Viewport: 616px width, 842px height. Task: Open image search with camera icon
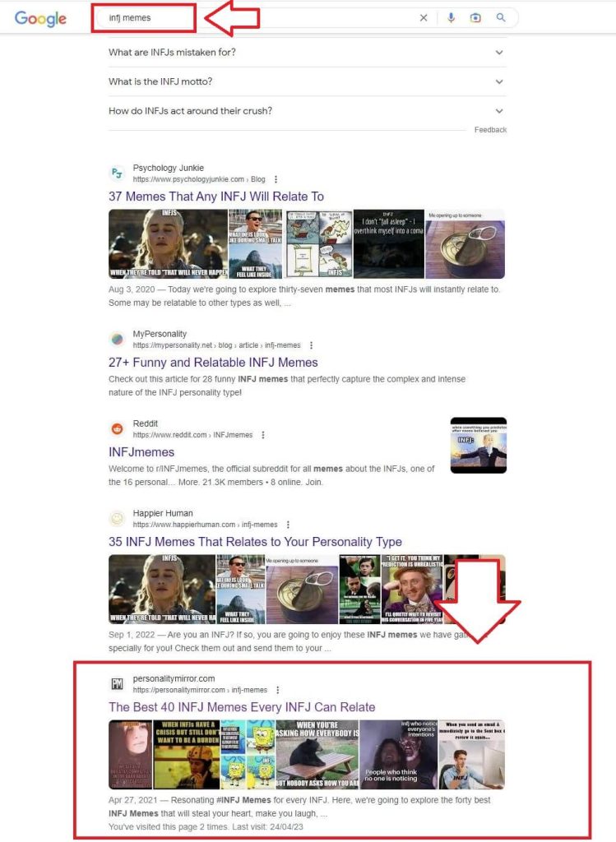tap(475, 18)
